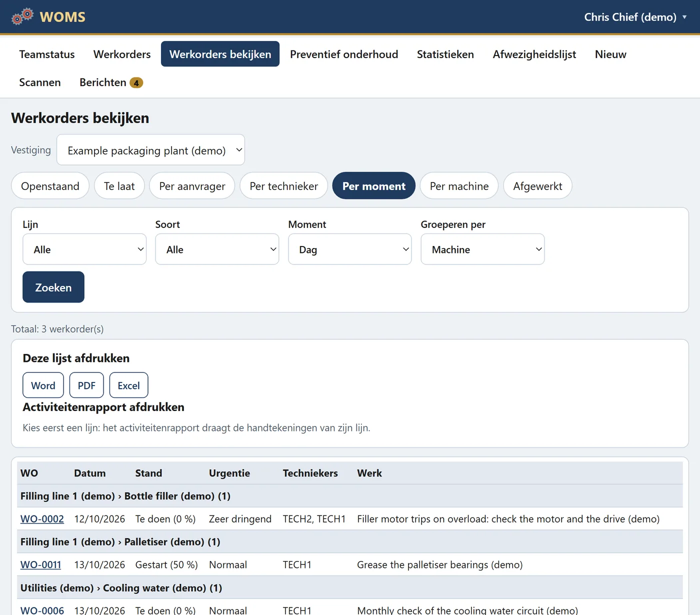Image resolution: width=700 pixels, height=615 pixels.
Task: Open Preventief onderhoud page
Action: (344, 54)
